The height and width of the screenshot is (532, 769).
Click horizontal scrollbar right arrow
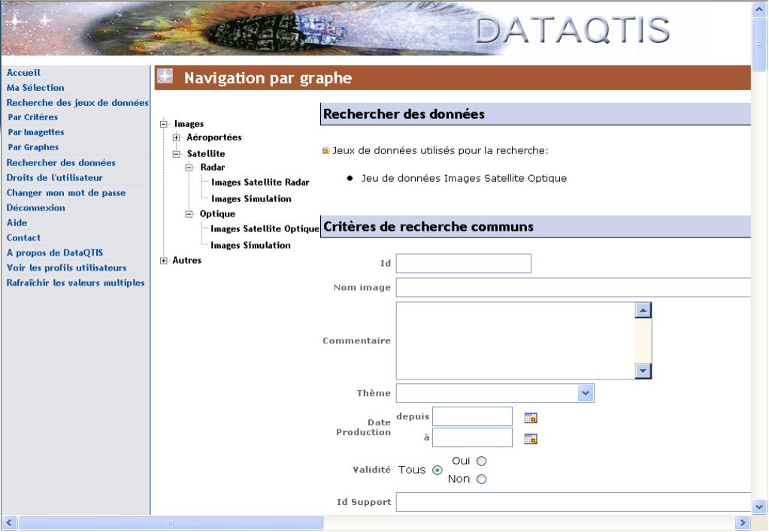(x=743, y=523)
